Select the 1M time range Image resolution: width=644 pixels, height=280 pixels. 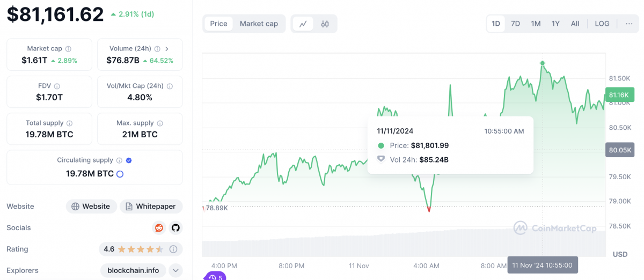pos(536,24)
